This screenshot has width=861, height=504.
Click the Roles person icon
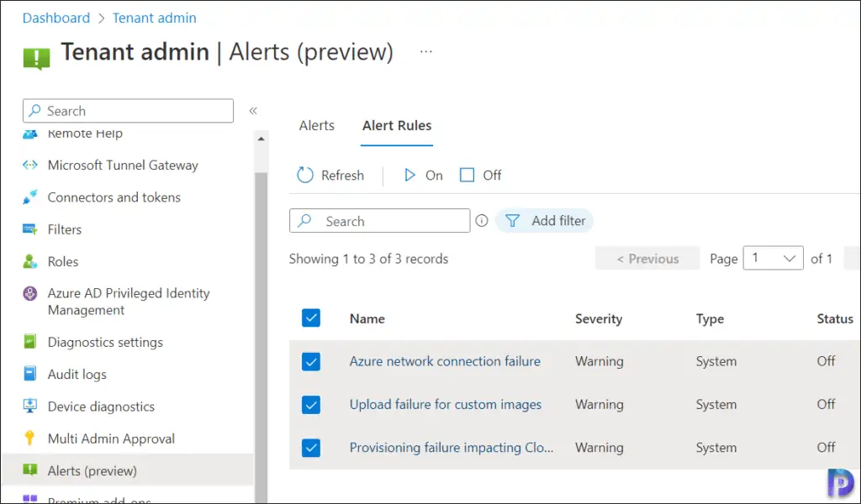click(29, 261)
